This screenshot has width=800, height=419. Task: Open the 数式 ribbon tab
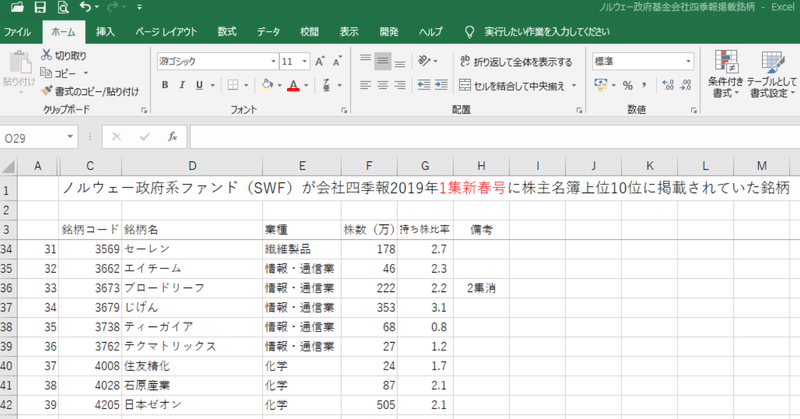point(227,32)
